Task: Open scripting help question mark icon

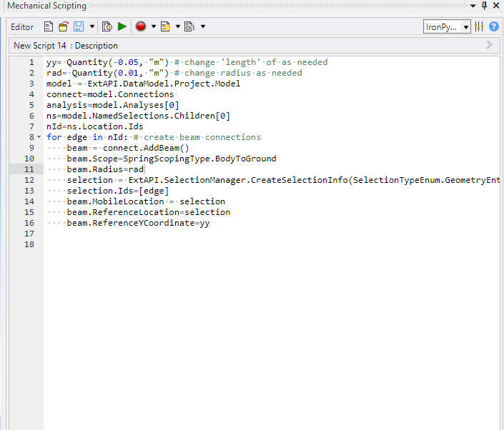Action: [494, 26]
